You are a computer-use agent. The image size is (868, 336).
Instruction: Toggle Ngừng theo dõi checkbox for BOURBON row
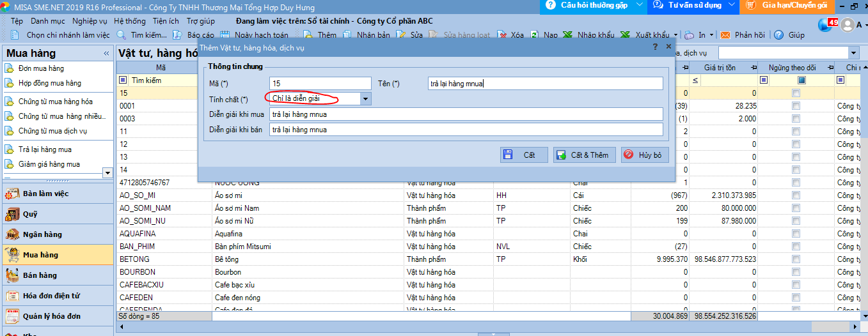796,272
